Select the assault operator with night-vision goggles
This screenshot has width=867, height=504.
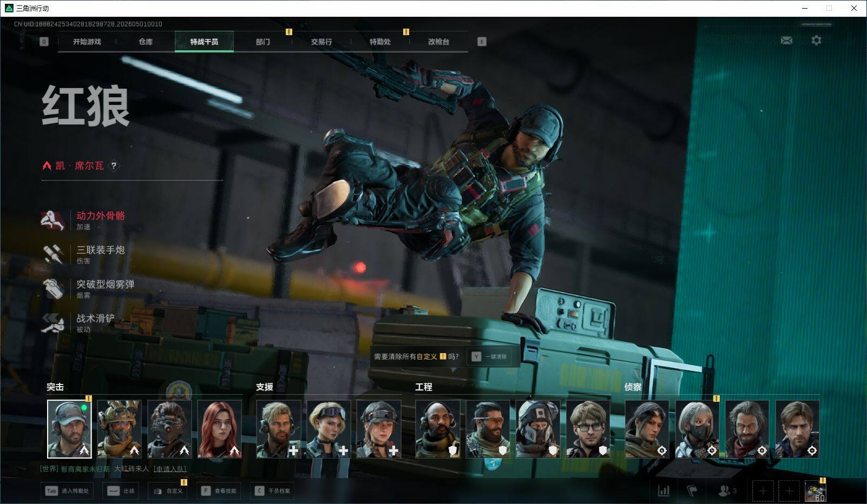(x=169, y=429)
